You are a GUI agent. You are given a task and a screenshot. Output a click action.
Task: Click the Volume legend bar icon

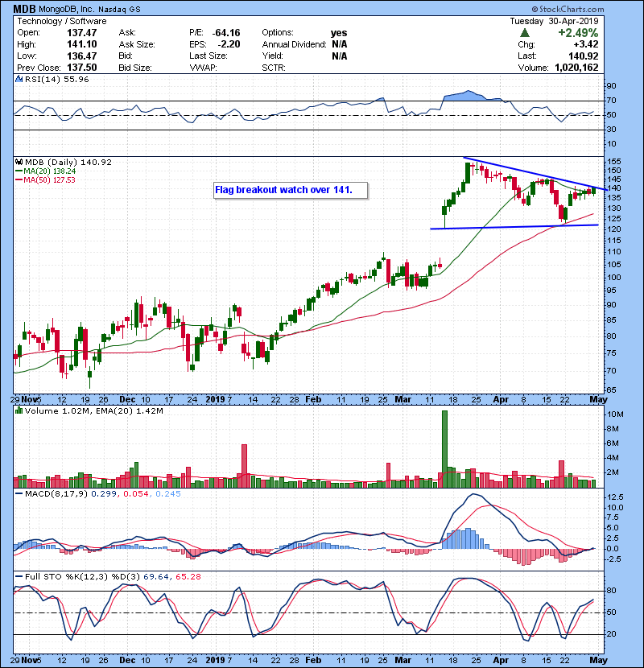pyautogui.click(x=19, y=412)
